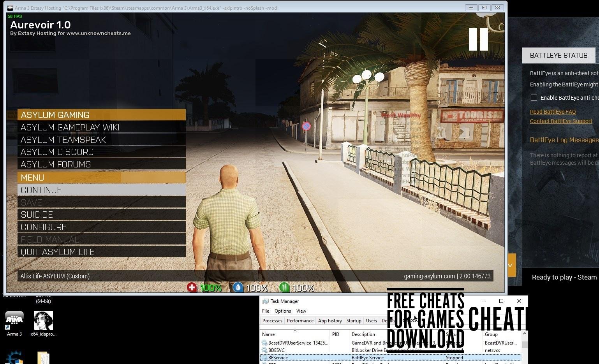599x364 pixels.
Task: Open the BATTLEYE STATUS tab in launcher
Action: (558, 55)
